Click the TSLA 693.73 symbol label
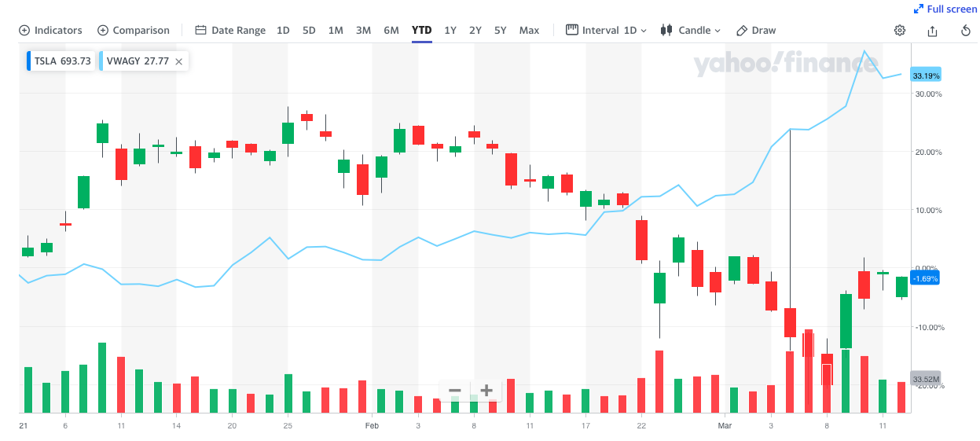Viewport: 980px width, 441px height. (x=63, y=61)
